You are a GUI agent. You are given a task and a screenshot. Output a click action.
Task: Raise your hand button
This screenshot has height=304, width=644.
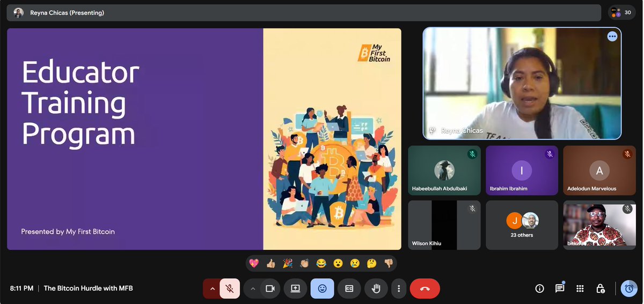point(376,288)
